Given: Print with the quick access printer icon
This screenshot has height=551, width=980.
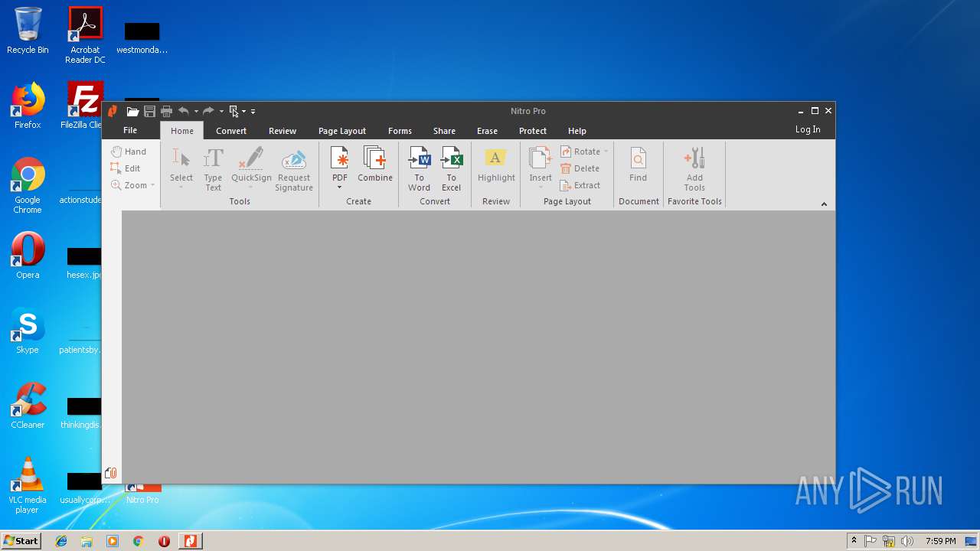Looking at the screenshot, I should [166, 112].
